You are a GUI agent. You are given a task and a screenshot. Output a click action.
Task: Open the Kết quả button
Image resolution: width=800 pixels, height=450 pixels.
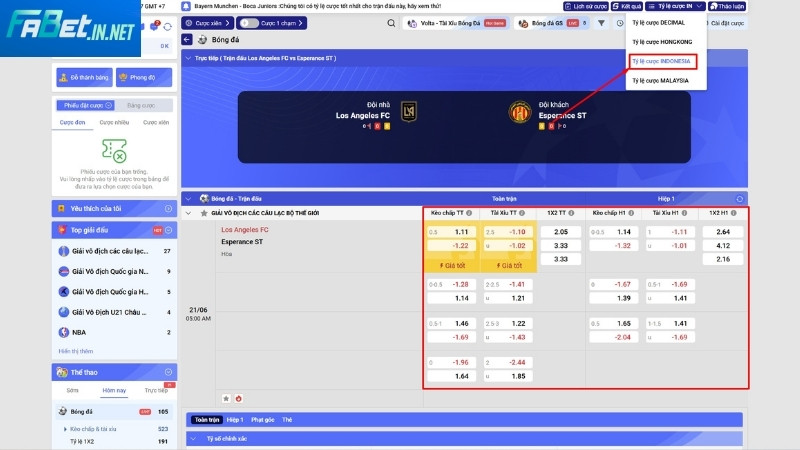pyautogui.click(x=627, y=6)
